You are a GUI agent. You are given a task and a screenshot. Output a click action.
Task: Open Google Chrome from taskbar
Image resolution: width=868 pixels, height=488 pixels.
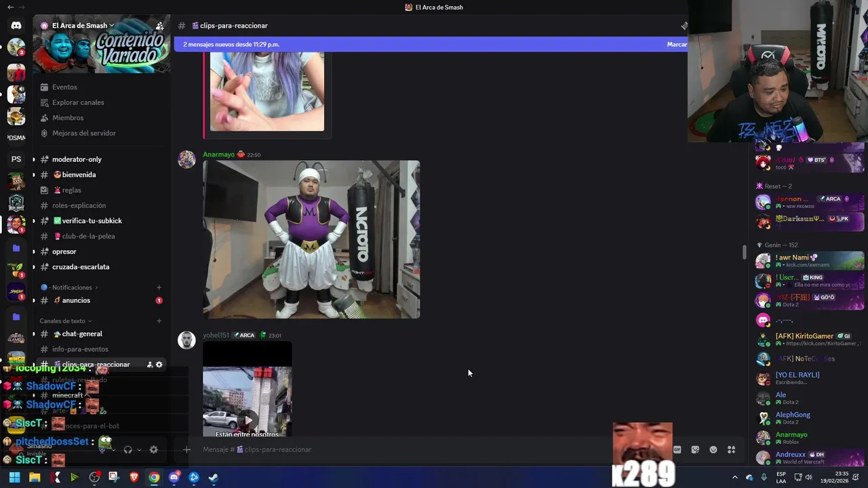tap(154, 477)
